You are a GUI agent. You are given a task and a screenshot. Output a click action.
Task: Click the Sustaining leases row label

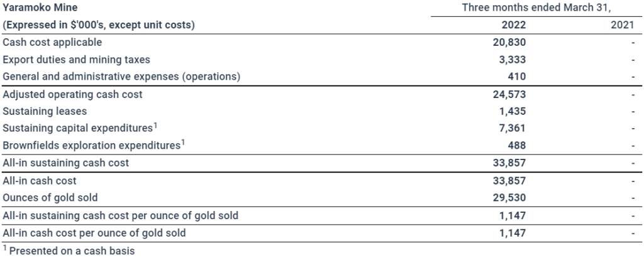(45, 111)
